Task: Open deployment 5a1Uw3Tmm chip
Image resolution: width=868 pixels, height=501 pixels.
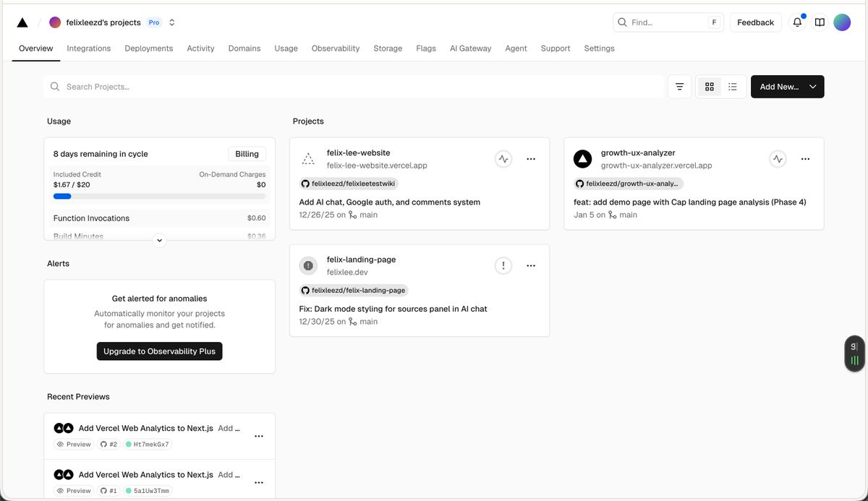Action: [x=148, y=491]
